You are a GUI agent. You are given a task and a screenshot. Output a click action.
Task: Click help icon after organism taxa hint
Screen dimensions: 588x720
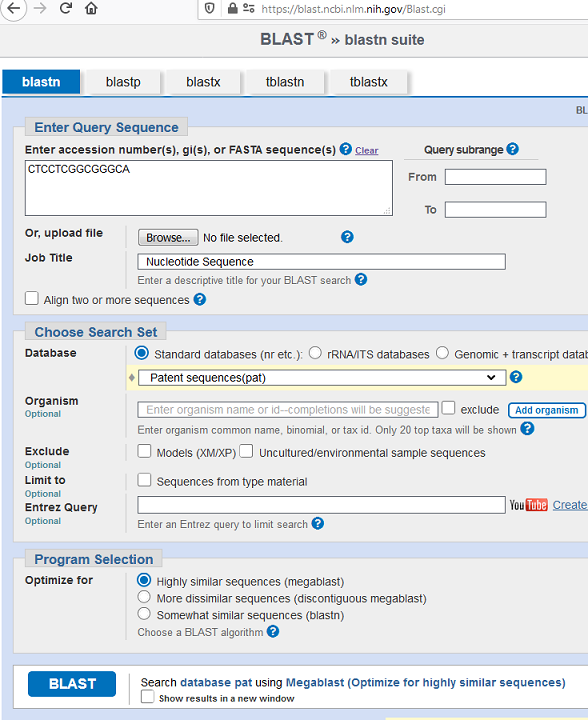click(x=527, y=429)
